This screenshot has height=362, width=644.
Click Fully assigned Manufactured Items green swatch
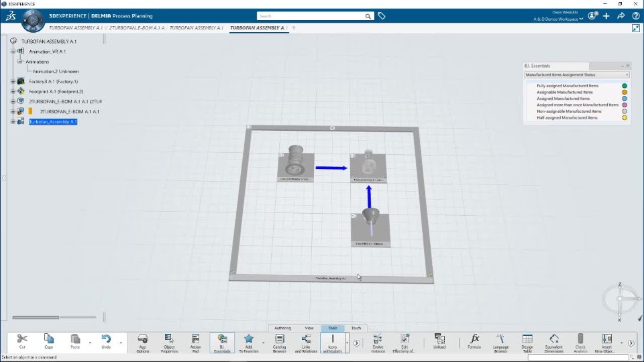point(625,86)
